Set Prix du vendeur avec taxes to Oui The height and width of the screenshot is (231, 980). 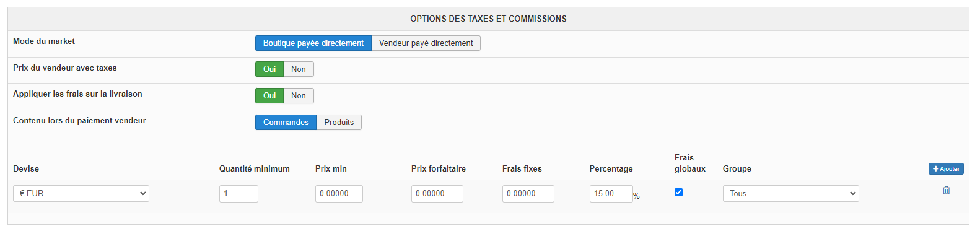(269, 69)
